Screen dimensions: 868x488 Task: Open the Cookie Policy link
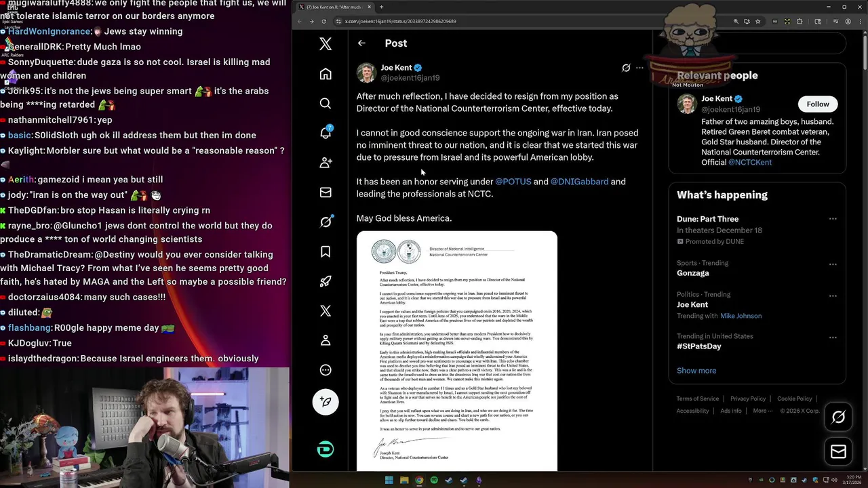tap(795, 399)
